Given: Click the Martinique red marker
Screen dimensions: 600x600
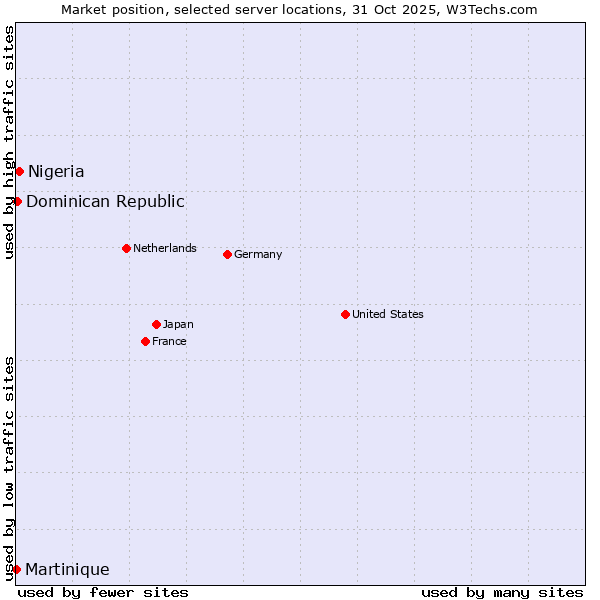Looking at the screenshot, I should [x=16, y=569].
